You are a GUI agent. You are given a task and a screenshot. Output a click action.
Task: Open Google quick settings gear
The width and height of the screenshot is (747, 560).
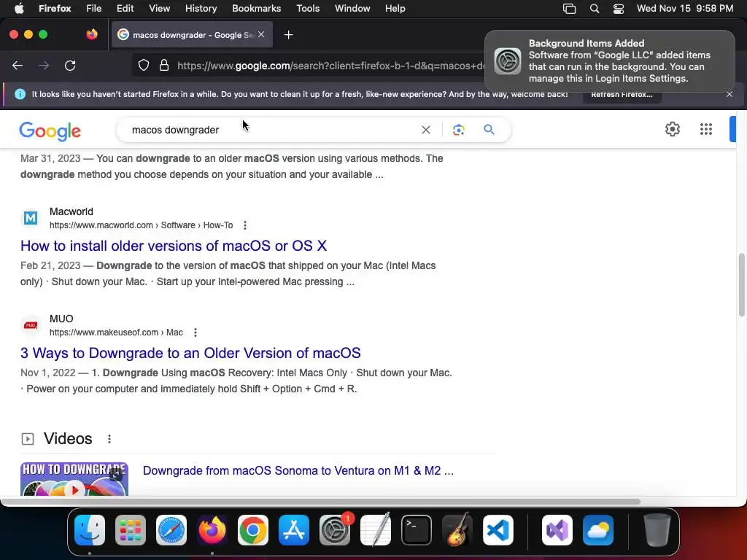tap(672, 129)
